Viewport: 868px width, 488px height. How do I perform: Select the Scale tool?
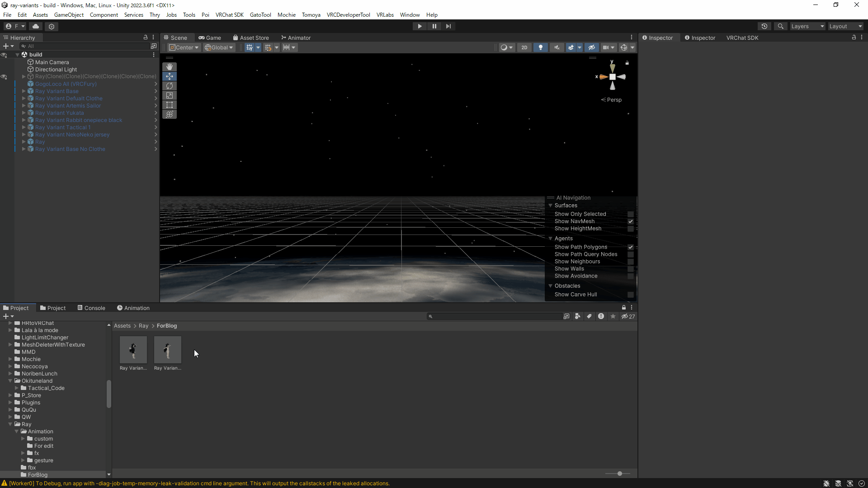tap(170, 95)
